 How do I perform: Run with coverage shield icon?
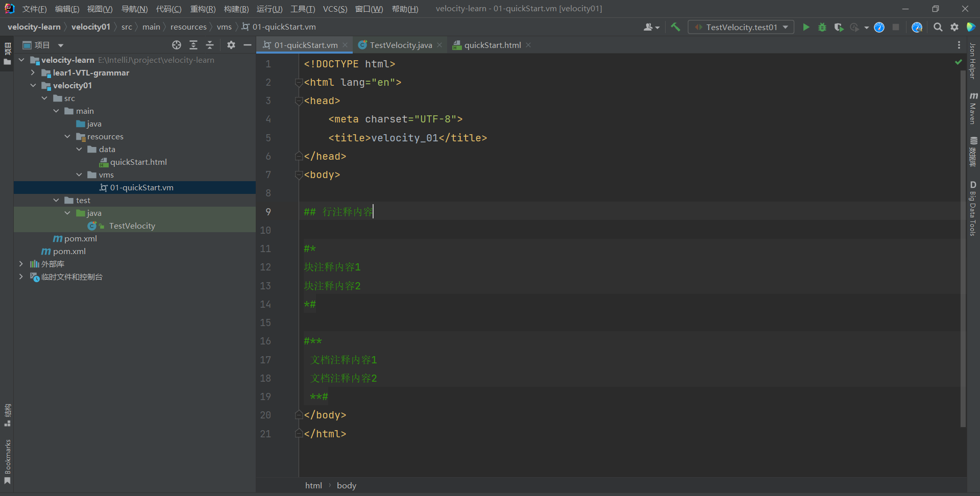tap(839, 27)
